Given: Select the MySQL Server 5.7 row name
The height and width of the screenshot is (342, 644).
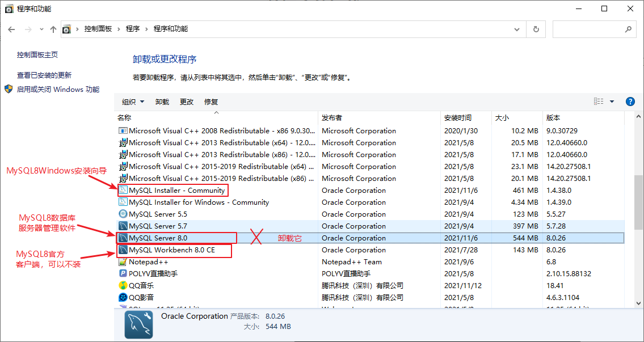Looking at the screenshot, I should tap(158, 226).
